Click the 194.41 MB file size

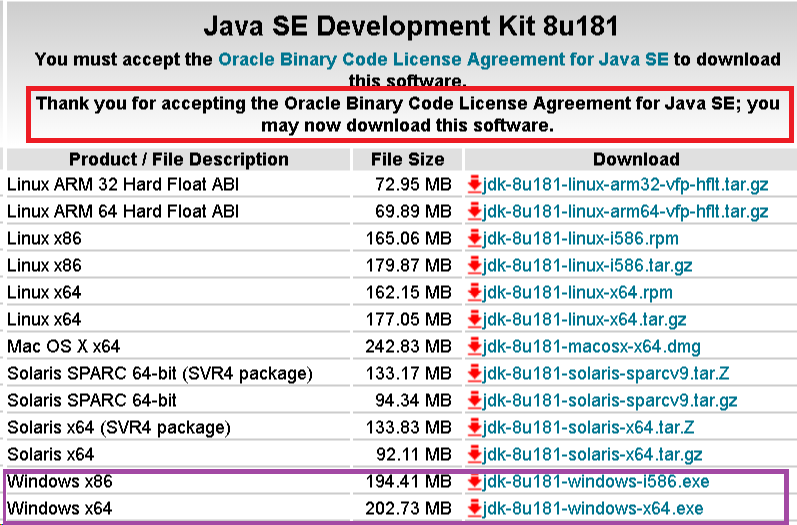click(409, 481)
